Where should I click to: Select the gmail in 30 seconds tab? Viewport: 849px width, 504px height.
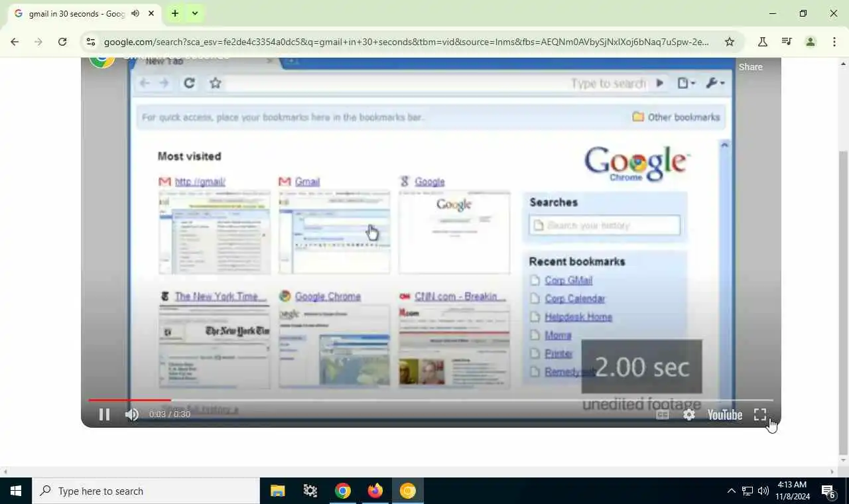83,14
